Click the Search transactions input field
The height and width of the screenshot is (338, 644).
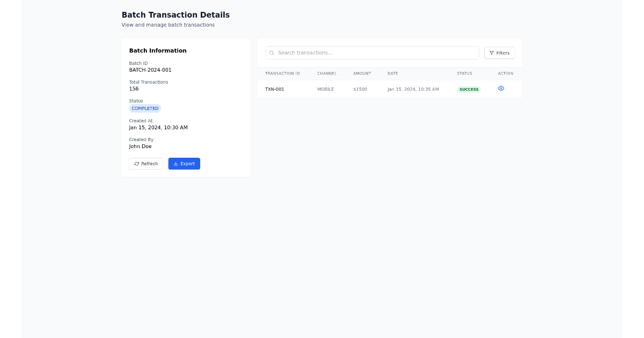tap(372, 53)
